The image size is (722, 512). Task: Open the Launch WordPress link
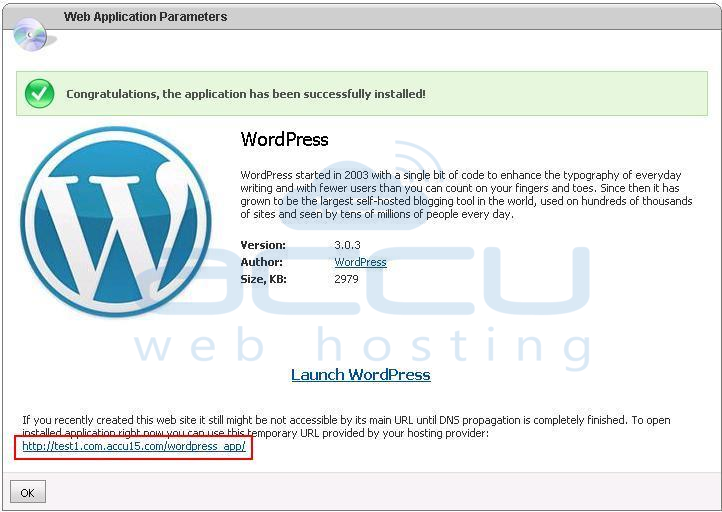[x=361, y=375]
